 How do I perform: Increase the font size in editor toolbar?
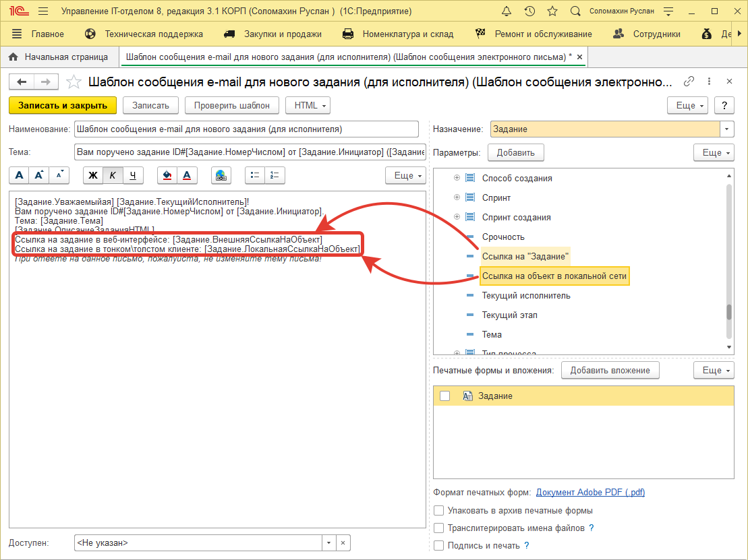coord(39,175)
